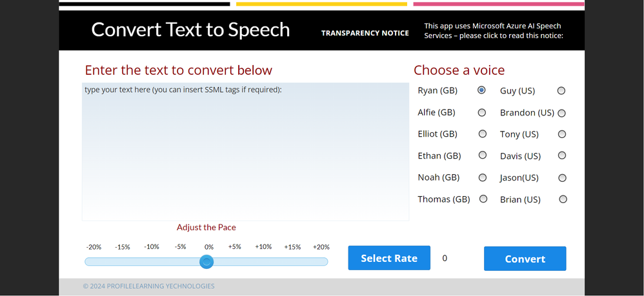Select Brandon (US) radio button
This screenshot has width=644, height=296.
[562, 113]
